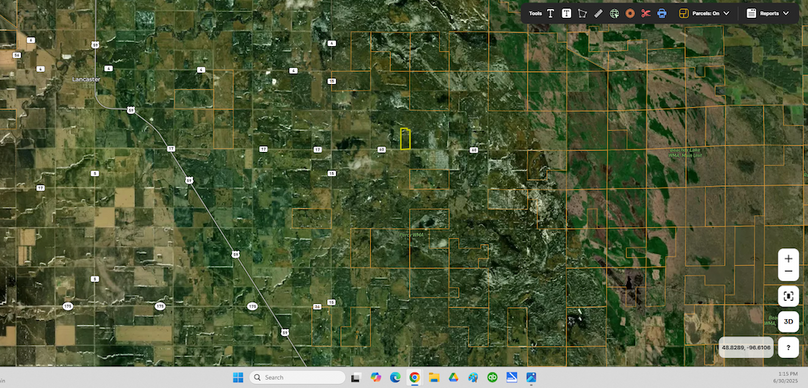Open the Reports menu label
This screenshot has height=388, width=808.
769,13
